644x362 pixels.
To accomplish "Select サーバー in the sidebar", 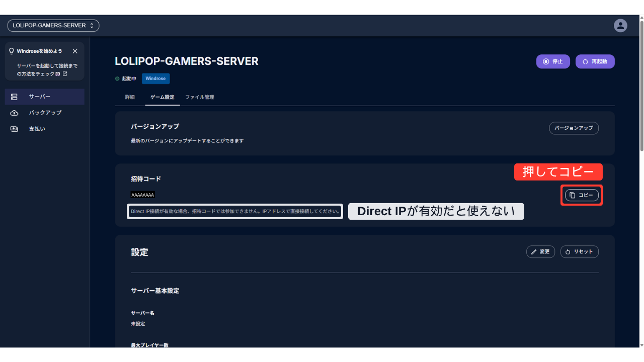I will [x=45, y=97].
